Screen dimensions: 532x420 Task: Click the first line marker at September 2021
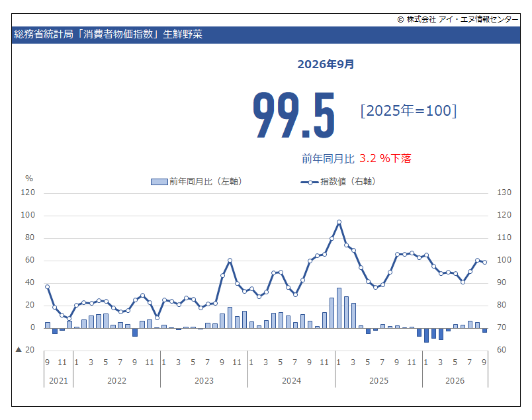click(47, 287)
